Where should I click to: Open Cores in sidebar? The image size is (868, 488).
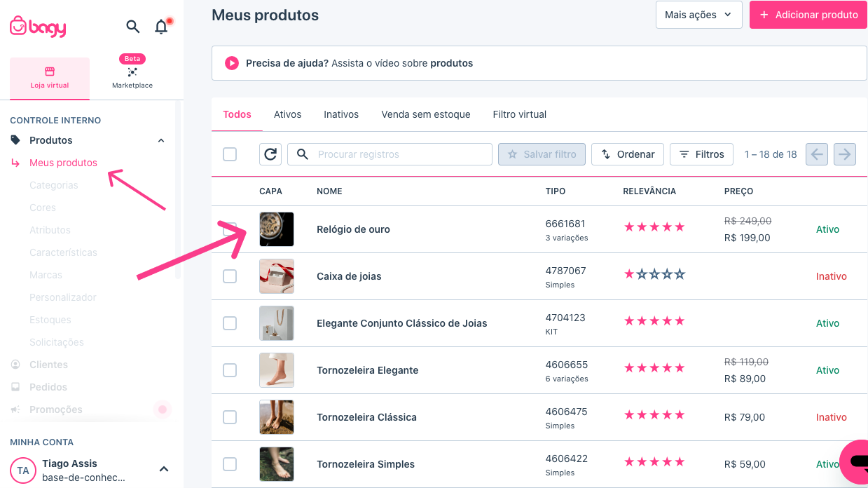(43, 208)
